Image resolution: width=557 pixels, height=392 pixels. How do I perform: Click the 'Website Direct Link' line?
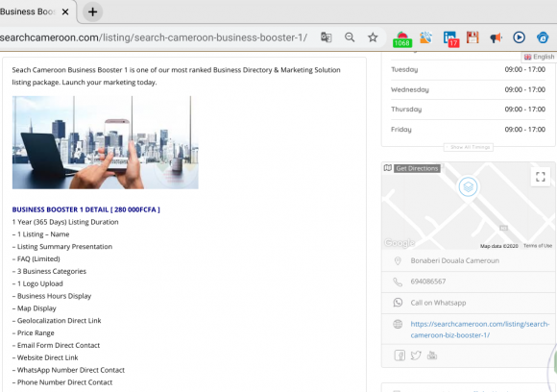(45, 357)
